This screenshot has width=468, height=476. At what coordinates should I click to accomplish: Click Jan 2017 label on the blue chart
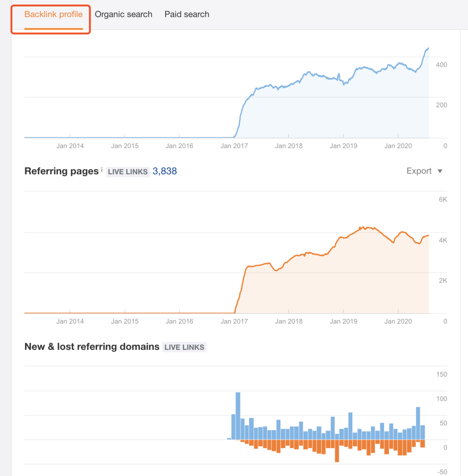point(234,146)
